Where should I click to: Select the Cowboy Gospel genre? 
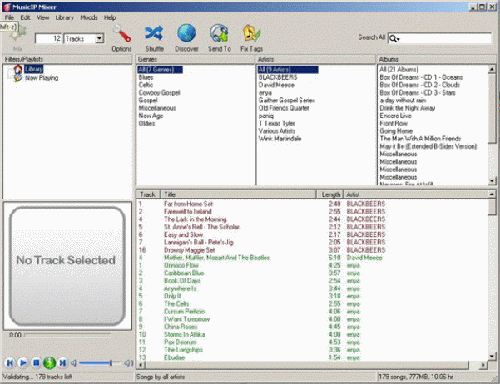click(159, 93)
